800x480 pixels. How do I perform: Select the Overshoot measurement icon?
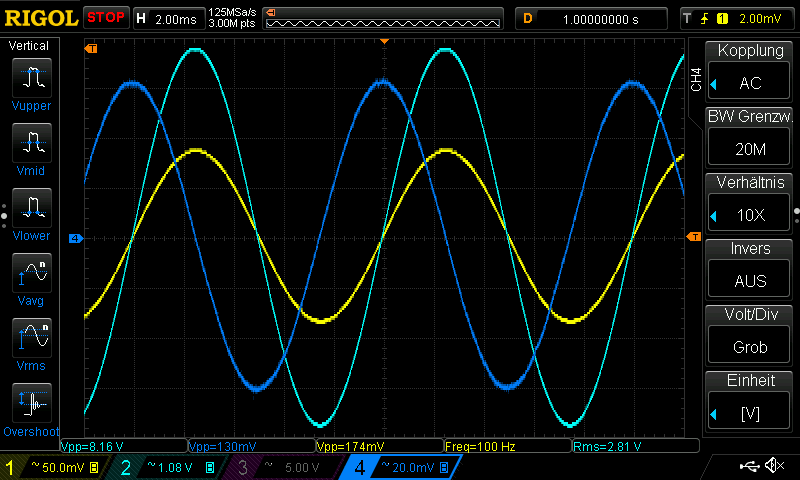coord(32,403)
